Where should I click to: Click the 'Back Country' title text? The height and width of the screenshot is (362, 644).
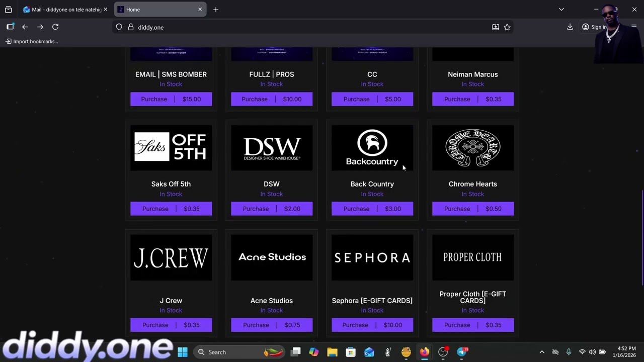(372, 184)
